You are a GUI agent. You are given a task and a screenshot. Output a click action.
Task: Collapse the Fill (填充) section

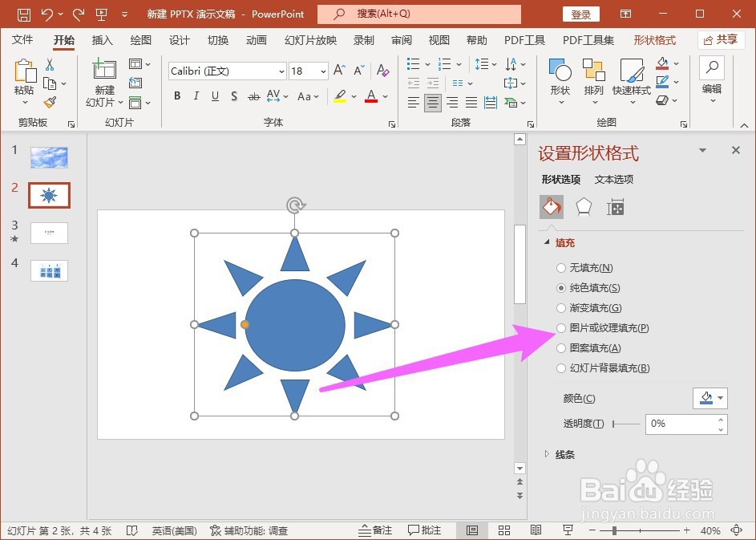coord(547,242)
